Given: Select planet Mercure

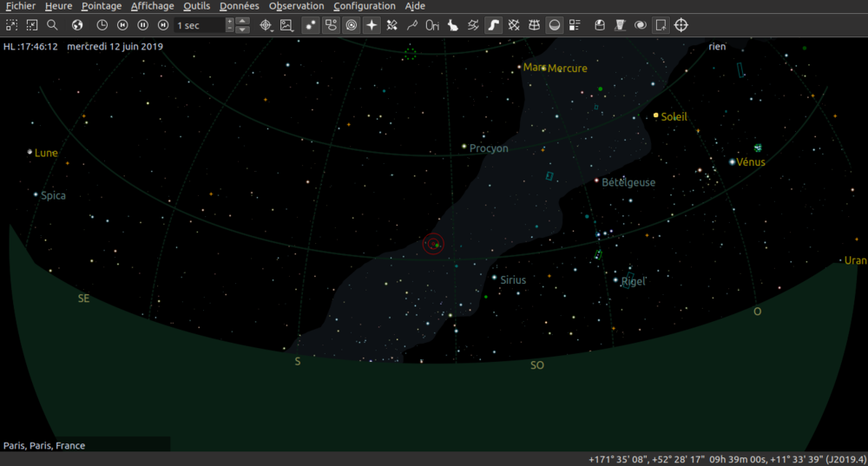Looking at the screenshot, I should pos(544,68).
